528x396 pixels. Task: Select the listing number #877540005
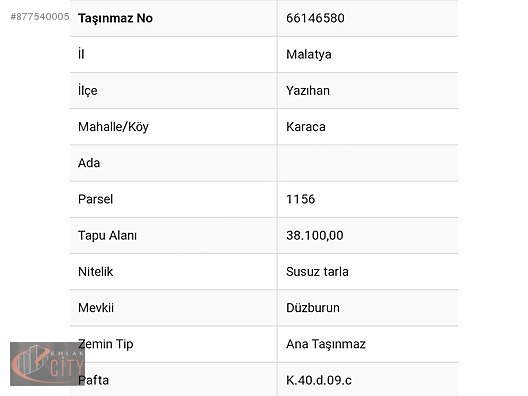point(40,16)
